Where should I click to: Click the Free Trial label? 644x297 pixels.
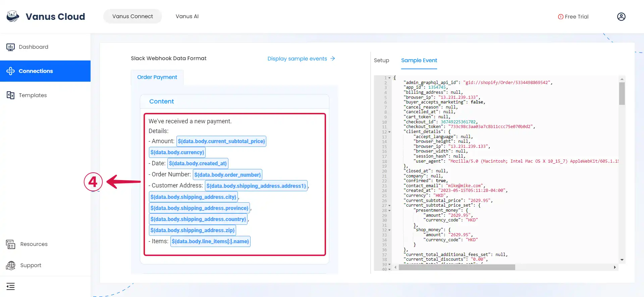[577, 17]
